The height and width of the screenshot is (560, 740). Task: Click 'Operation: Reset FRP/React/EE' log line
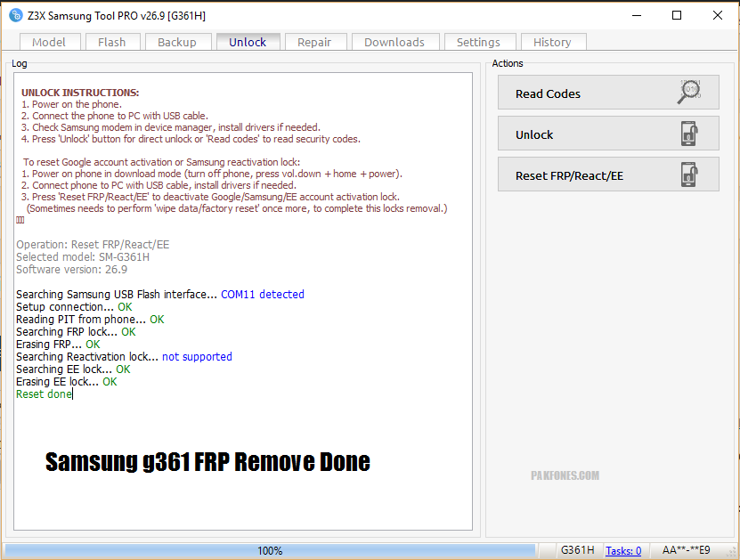(93, 244)
